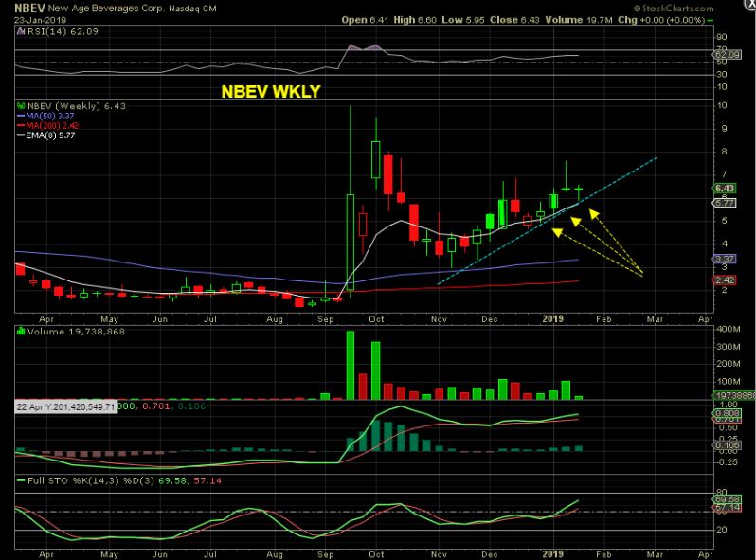Viewport: 756px width, 560px height.
Task: Click the 69.58 stochastic tag on the right axis
Action: point(727,499)
